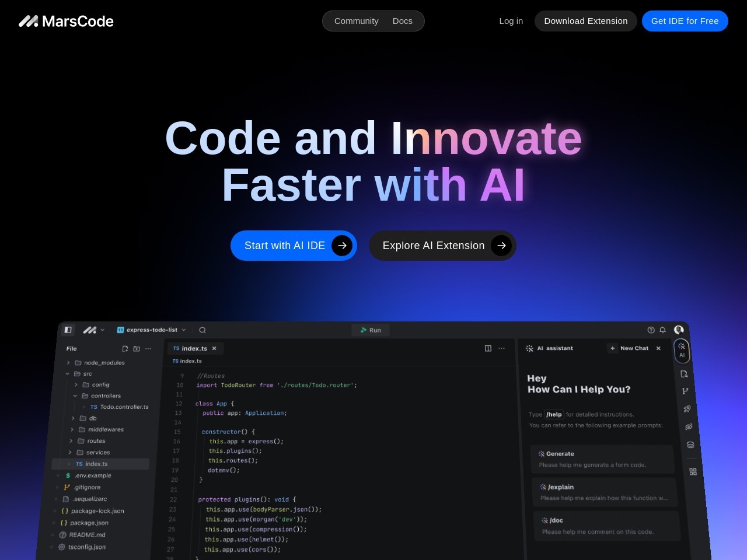Image resolution: width=747 pixels, height=560 pixels.
Task: Close the index.ts editor tab
Action: (x=214, y=348)
